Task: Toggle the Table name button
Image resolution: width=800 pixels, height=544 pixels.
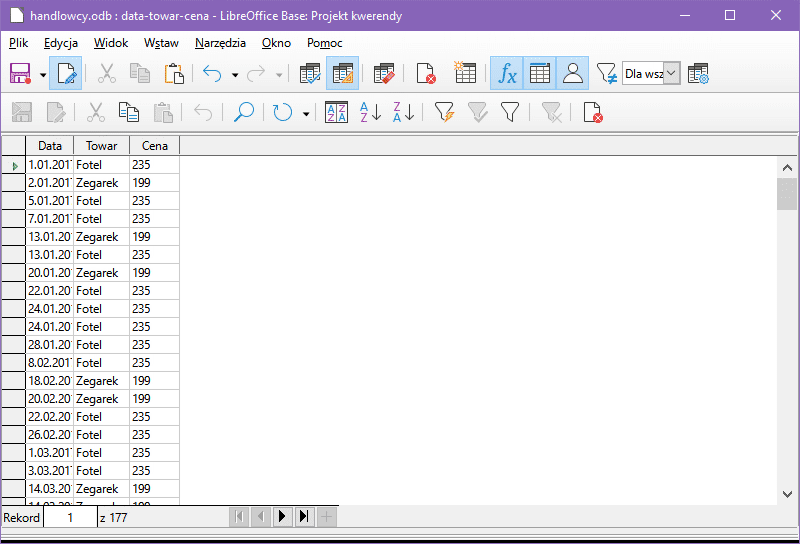Action: (540, 74)
